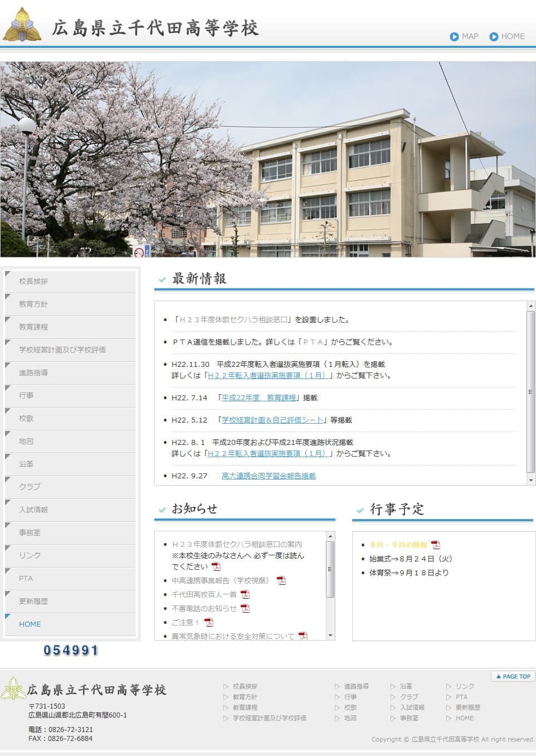The height and width of the screenshot is (756, 536).
Task: Open the 学校経営計画＆自己評価シート link
Action: click(x=272, y=420)
